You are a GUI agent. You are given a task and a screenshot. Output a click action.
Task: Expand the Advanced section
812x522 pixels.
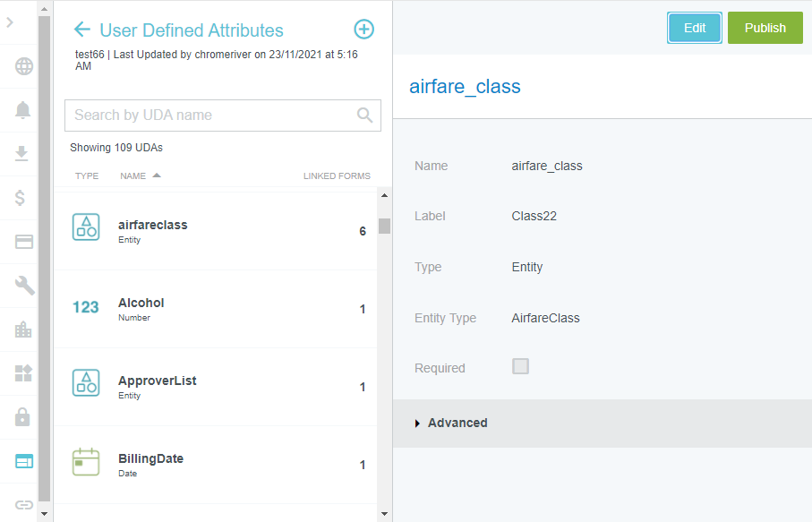451,423
